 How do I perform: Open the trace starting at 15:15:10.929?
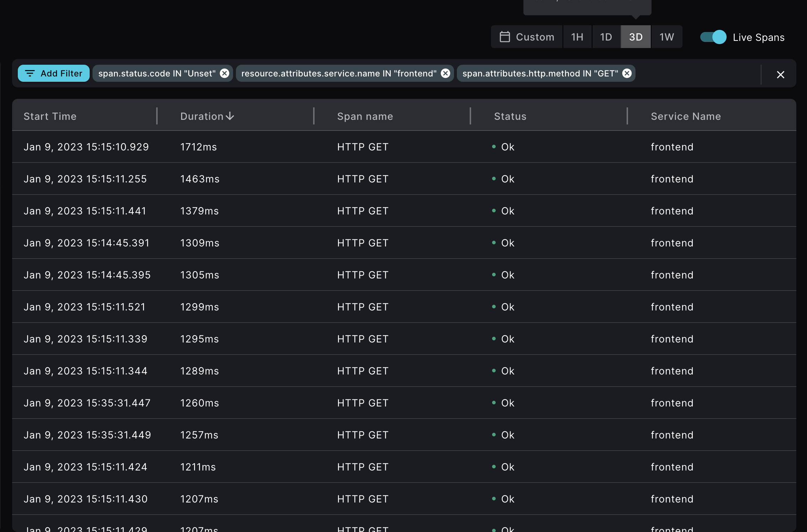[x=86, y=147]
